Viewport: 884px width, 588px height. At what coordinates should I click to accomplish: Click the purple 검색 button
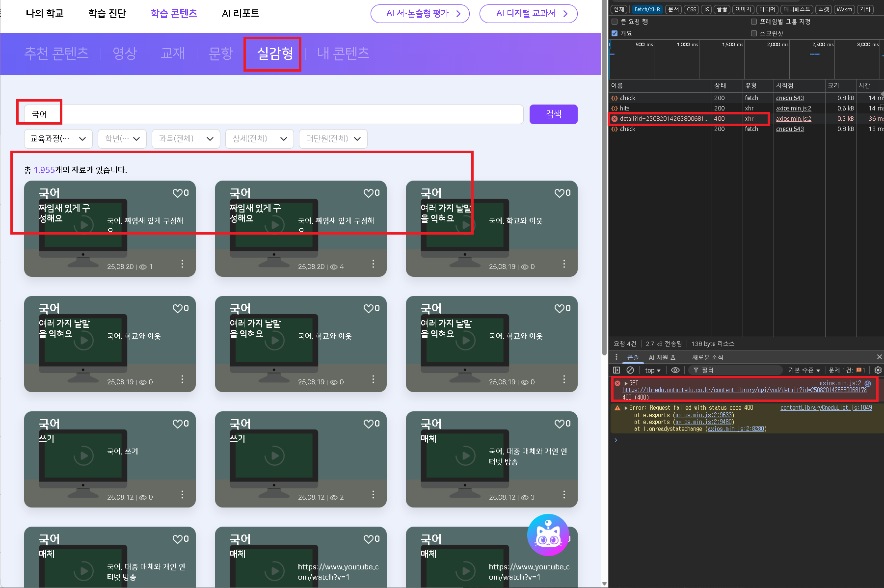click(553, 114)
